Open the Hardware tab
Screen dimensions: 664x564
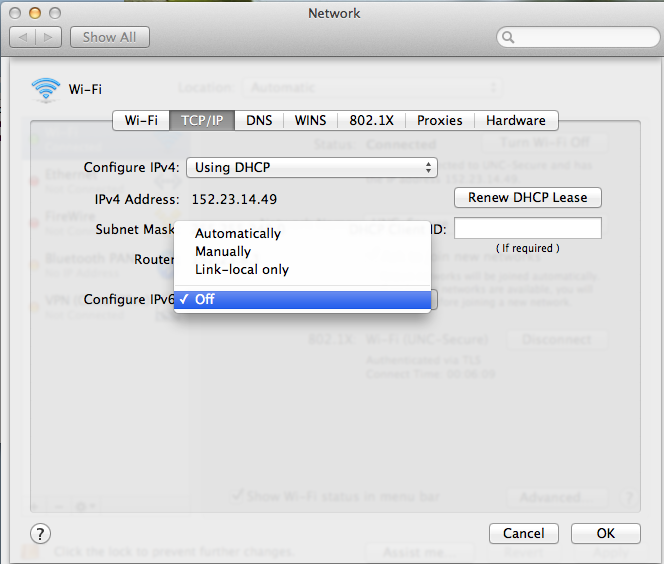(x=516, y=120)
